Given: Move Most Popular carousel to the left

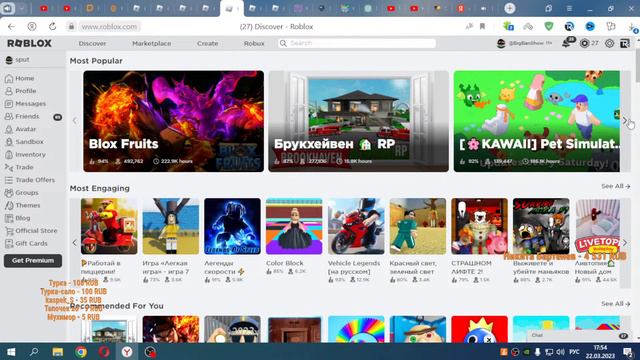Looking at the screenshot, I should click(x=75, y=121).
